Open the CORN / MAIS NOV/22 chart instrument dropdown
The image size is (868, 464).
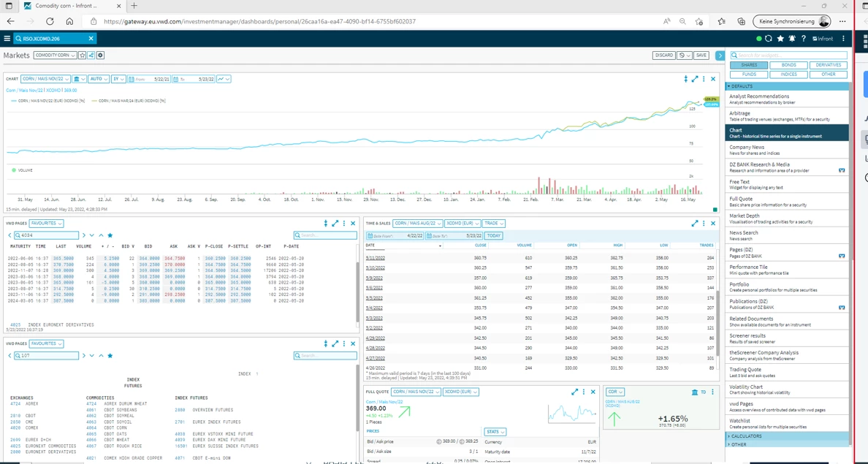point(46,79)
